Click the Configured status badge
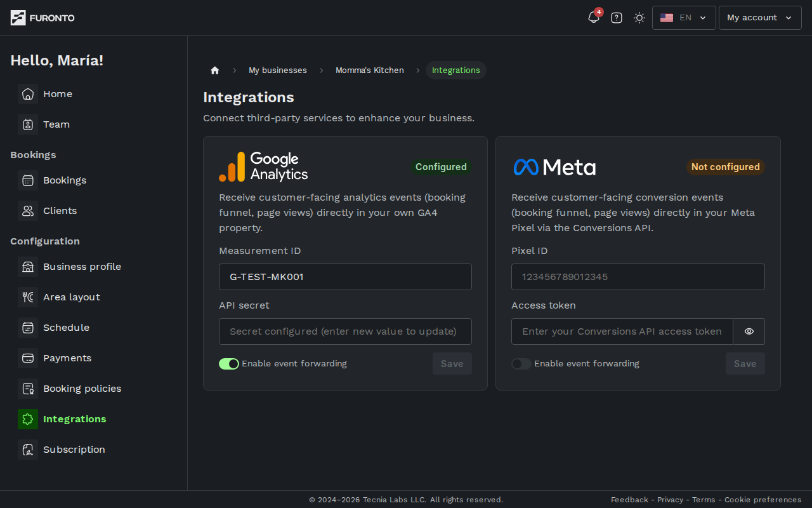The width and height of the screenshot is (812, 508). pyautogui.click(x=441, y=167)
